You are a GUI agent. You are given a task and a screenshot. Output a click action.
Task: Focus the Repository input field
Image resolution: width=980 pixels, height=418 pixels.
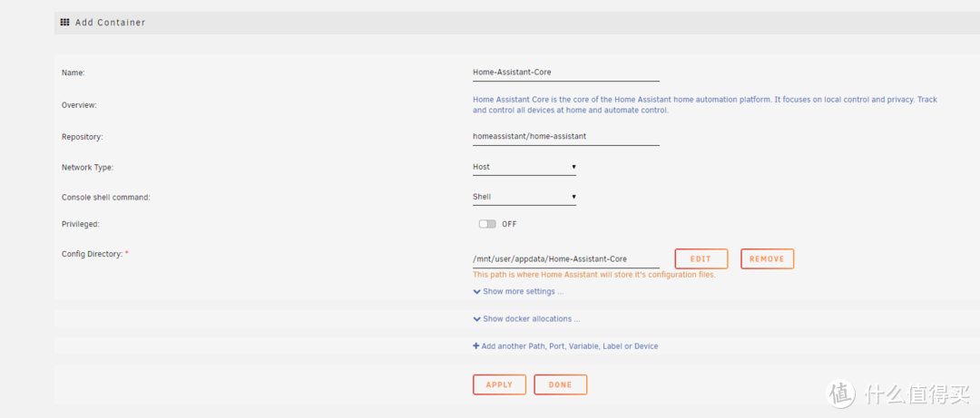[x=566, y=136]
